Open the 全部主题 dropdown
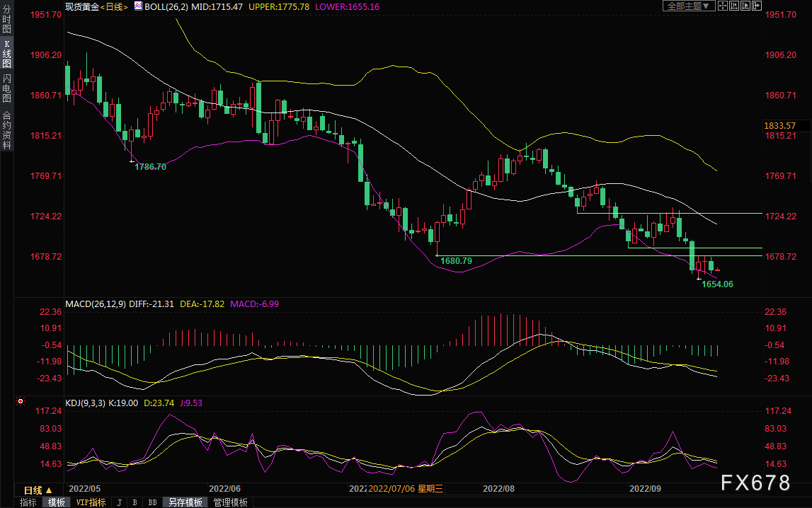Viewport: 812px width, 508px height. [689, 6]
